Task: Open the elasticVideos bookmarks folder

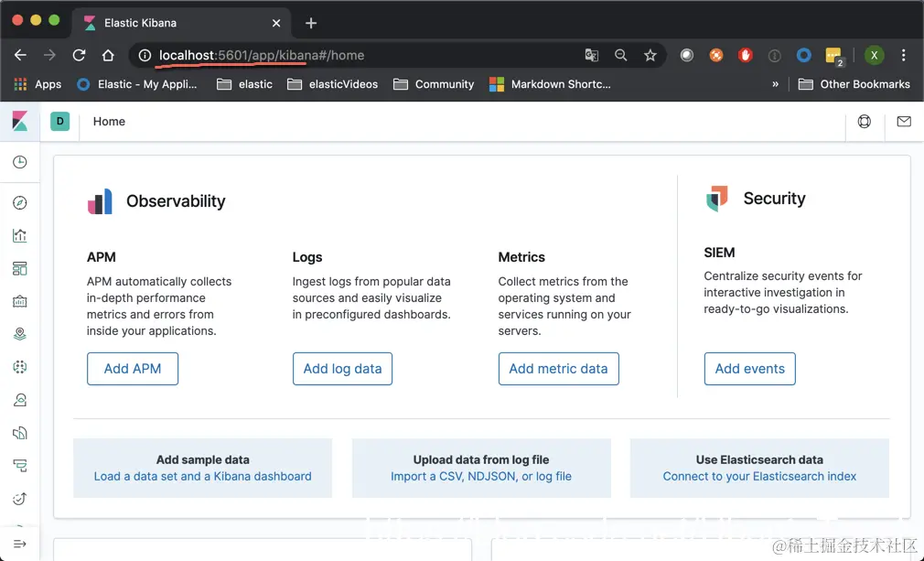Action: click(332, 84)
